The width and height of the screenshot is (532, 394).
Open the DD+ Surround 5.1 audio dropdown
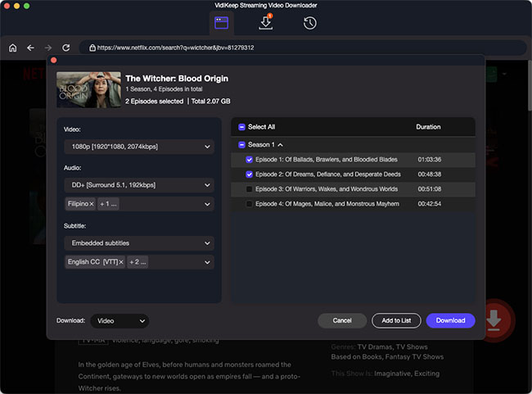[139, 185]
